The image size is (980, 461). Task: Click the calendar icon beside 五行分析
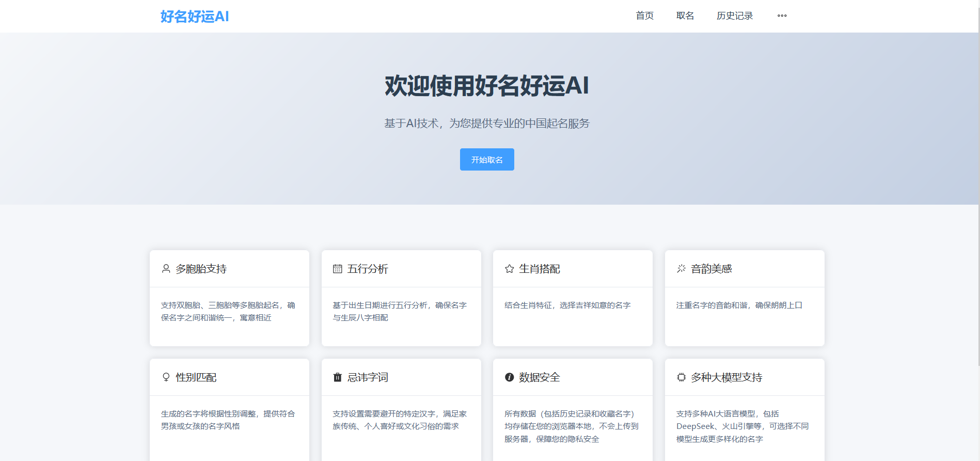pos(338,269)
